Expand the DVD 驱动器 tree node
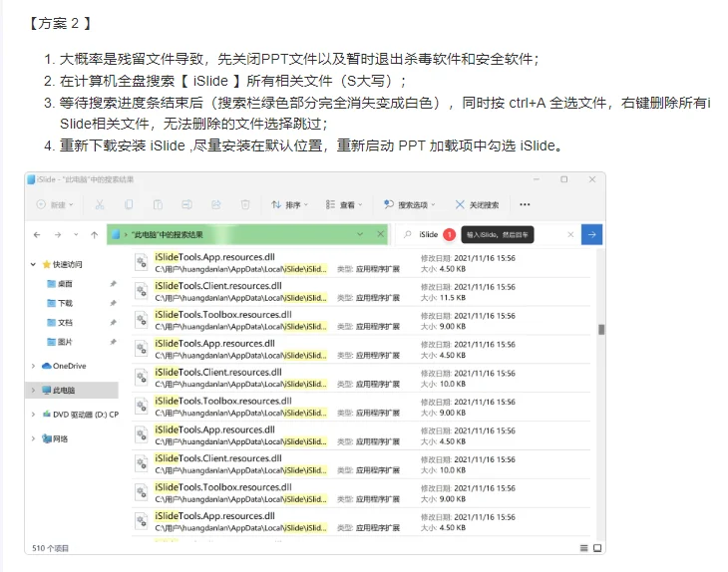 (x=34, y=415)
